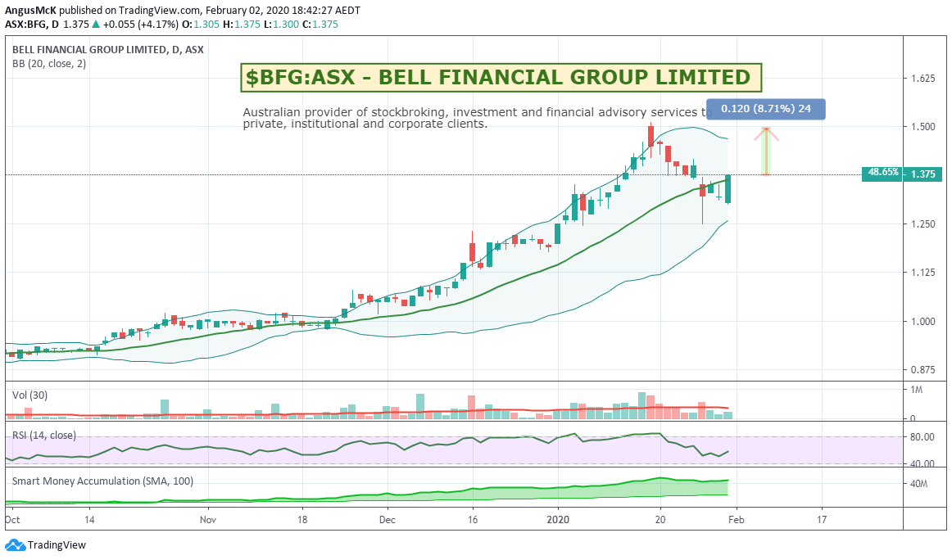Open the TradingView text link beside the logo
This screenshot has width=952, height=560.
tap(57, 544)
